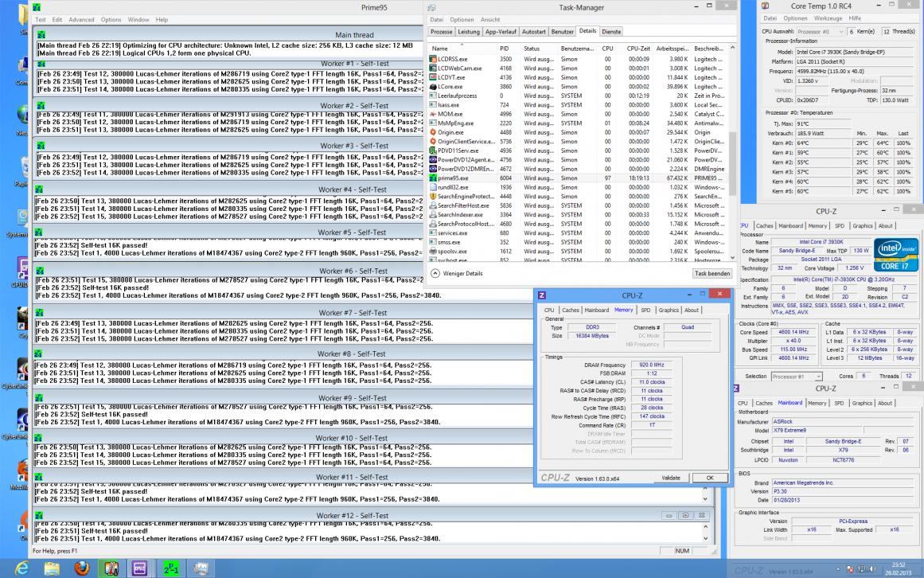This screenshot has width=924, height=578.
Task: Click the spoolsv.exe printer icon
Action: point(432,251)
